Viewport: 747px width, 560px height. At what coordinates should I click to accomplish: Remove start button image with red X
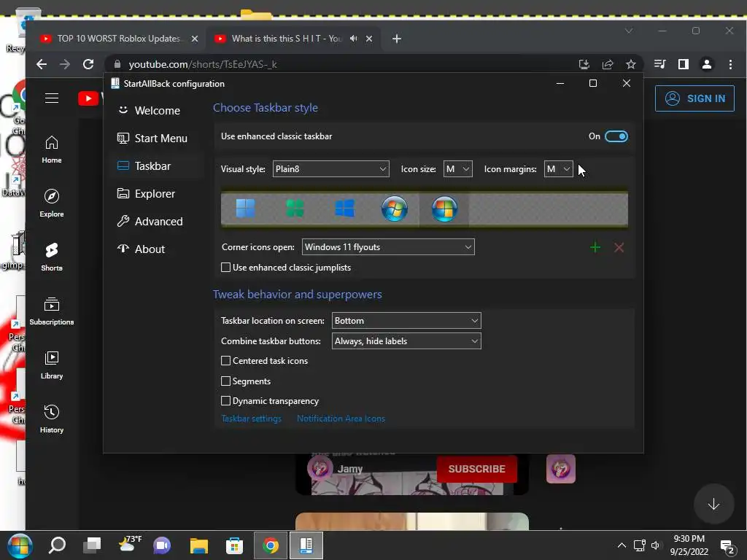[x=619, y=247]
